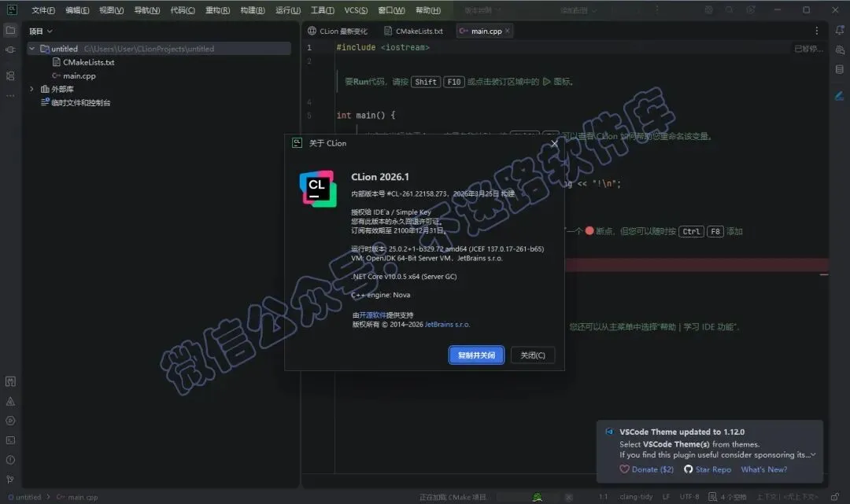The image size is (850, 504).
Task: Expand the 外部库 node
Action: [32, 89]
